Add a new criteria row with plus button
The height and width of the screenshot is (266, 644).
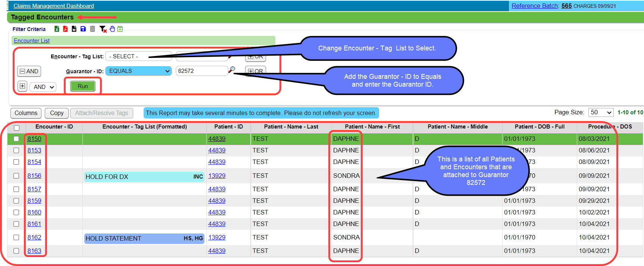click(22, 86)
